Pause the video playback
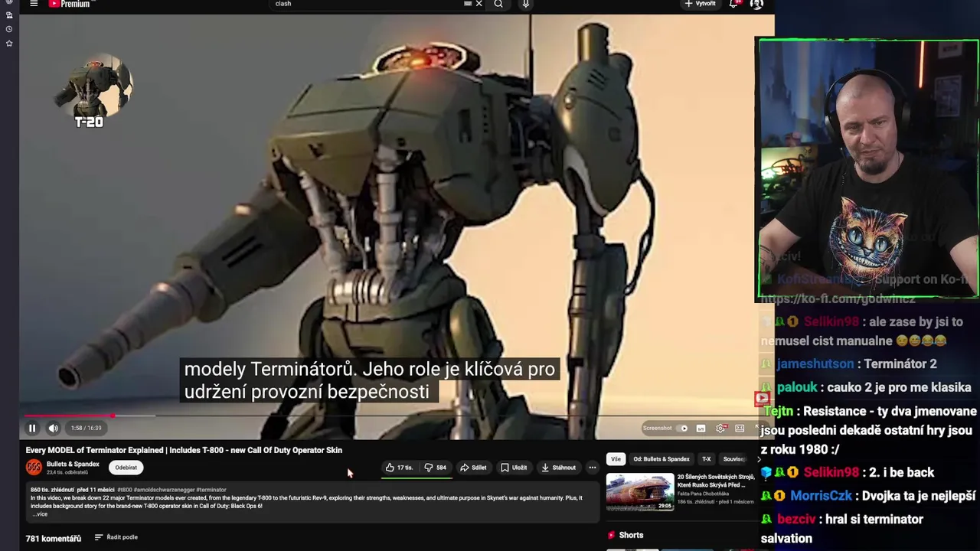This screenshot has width=980, height=551. [x=32, y=429]
